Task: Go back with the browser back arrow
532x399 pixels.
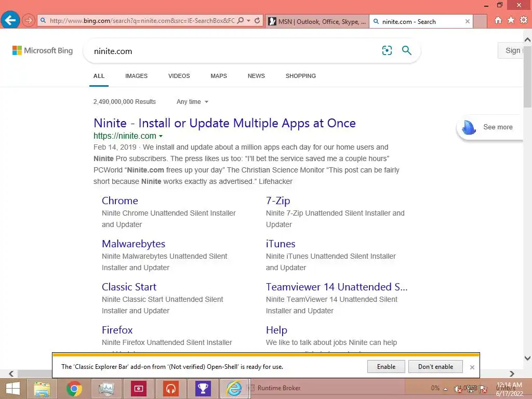Action: click(10, 20)
